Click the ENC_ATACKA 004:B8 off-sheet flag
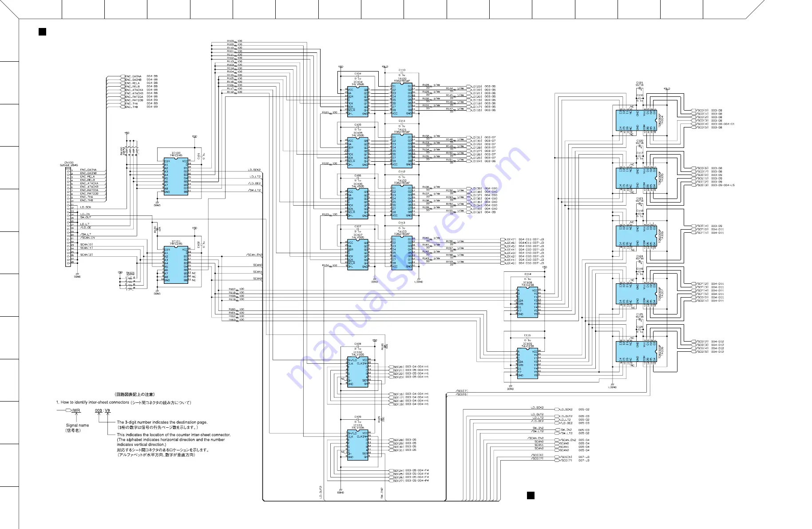Image resolution: width=812 pixels, height=529 pixels. [139, 90]
